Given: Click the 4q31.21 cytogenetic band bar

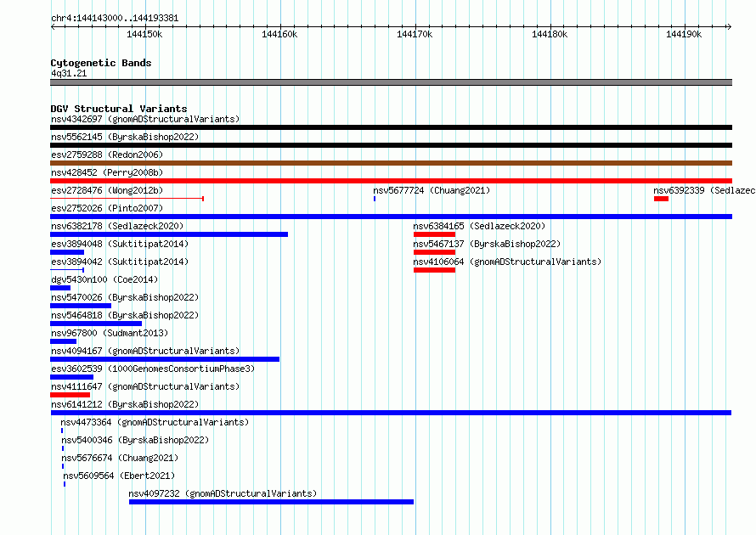Looking at the screenshot, I should click(391, 82).
